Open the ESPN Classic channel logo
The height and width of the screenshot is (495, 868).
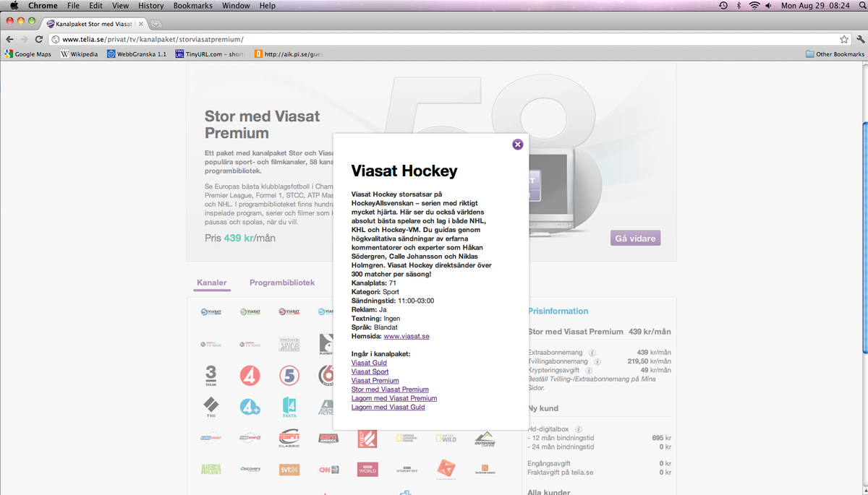point(289,438)
